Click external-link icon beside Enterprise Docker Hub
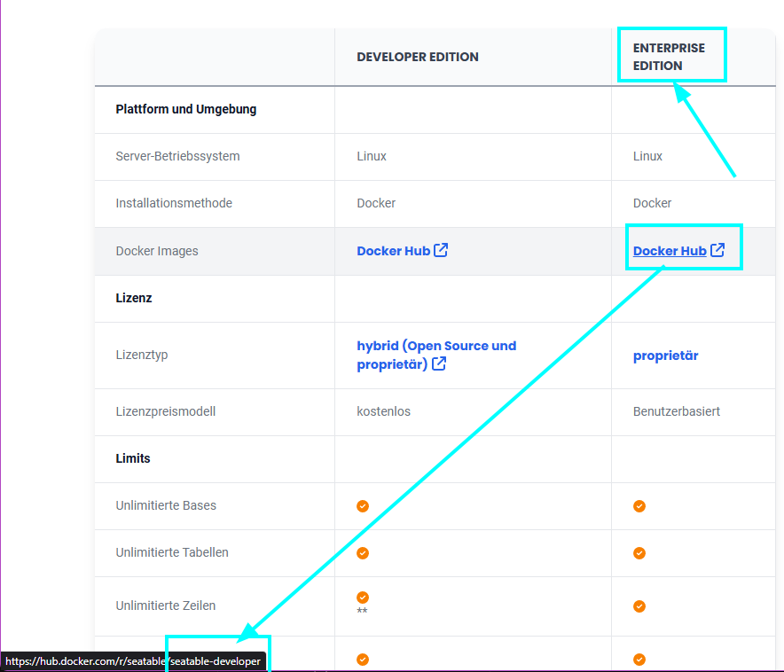The width and height of the screenshot is (784, 672). pyautogui.click(x=717, y=250)
